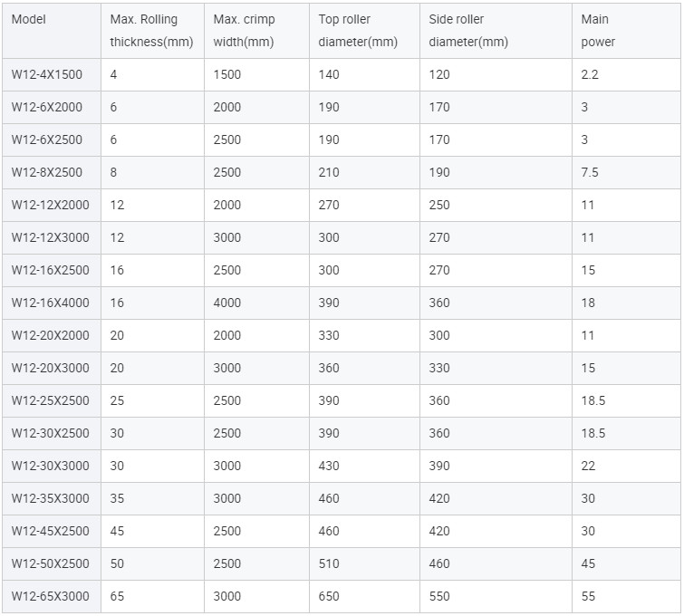The height and width of the screenshot is (616, 684).
Task: Select the W12-20X2000 model cell
Action: [x=50, y=335]
